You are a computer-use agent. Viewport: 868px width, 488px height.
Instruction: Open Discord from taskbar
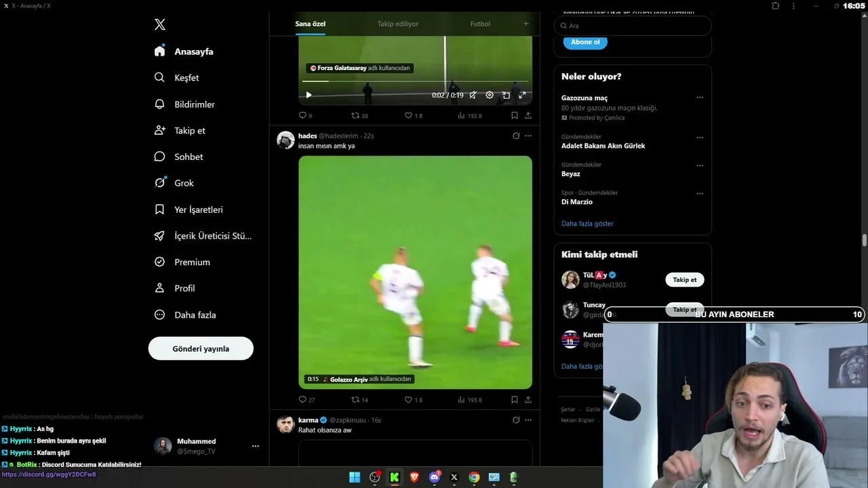click(435, 477)
